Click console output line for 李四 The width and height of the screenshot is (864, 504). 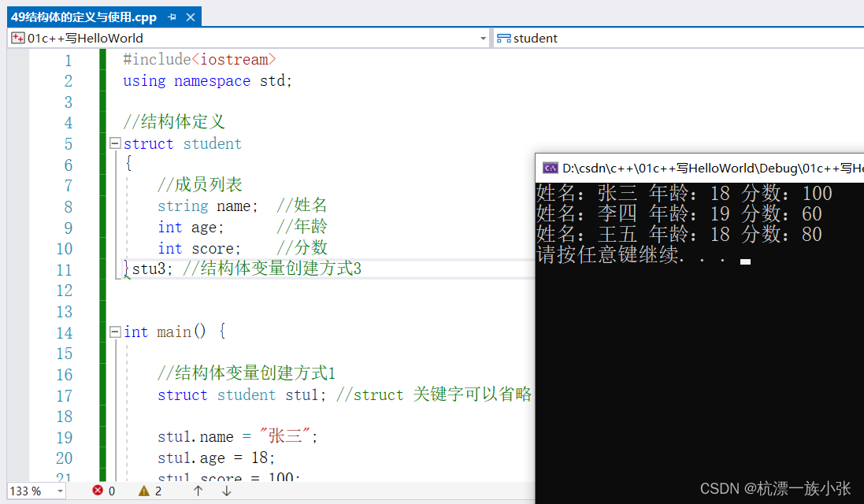click(x=679, y=213)
